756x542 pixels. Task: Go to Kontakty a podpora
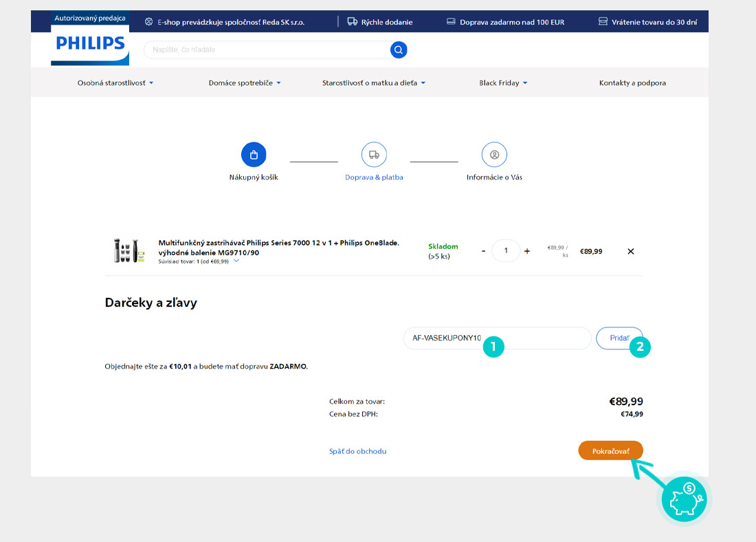point(632,83)
